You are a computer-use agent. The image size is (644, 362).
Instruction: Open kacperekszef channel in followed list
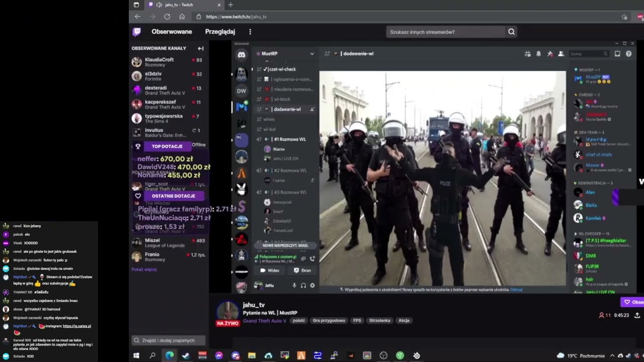(168, 104)
